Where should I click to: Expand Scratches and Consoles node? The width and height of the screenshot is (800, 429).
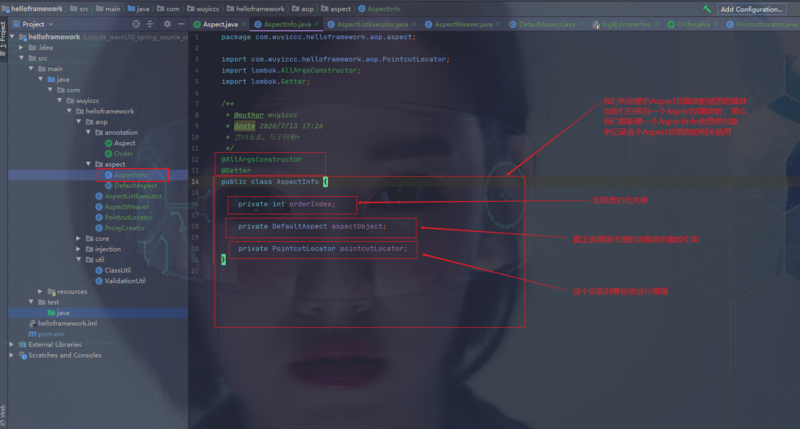[x=12, y=355]
